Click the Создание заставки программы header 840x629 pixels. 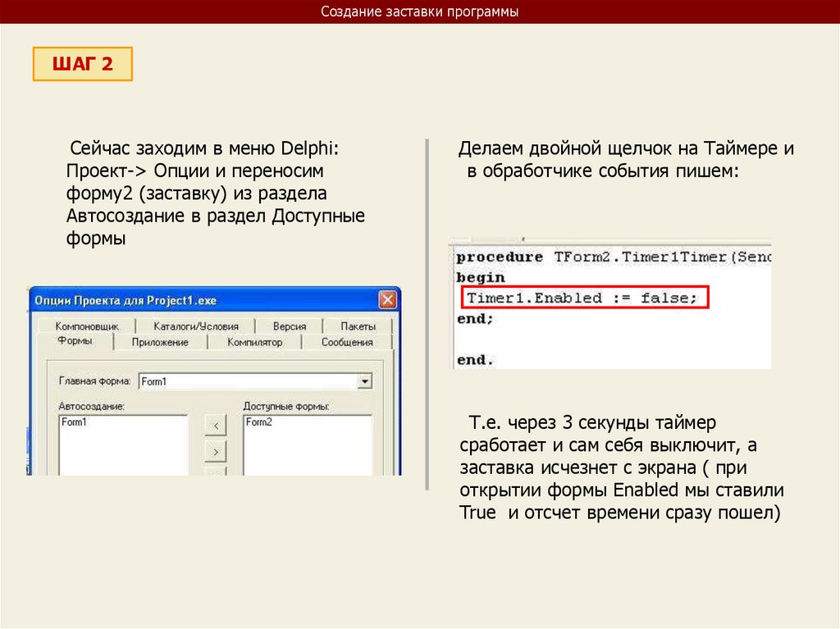[x=419, y=12]
